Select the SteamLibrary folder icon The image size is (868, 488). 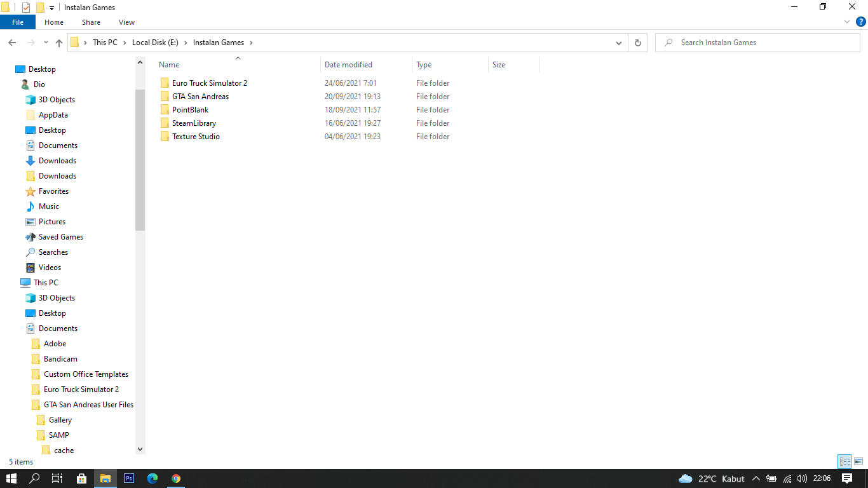[165, 123]
